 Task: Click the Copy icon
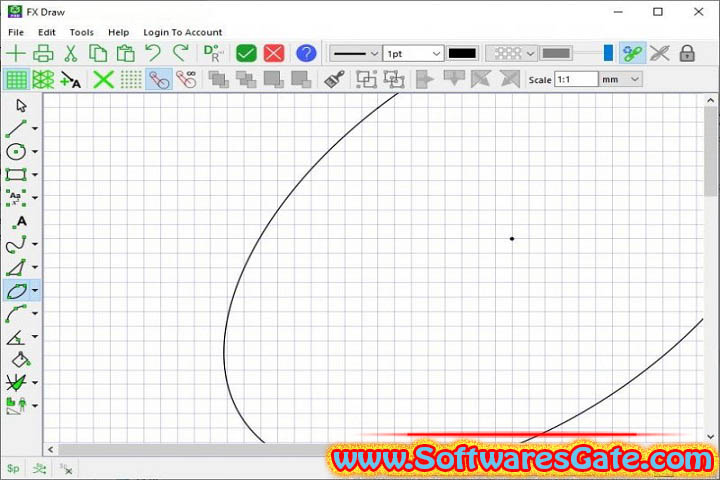click(x=98, y=53)
